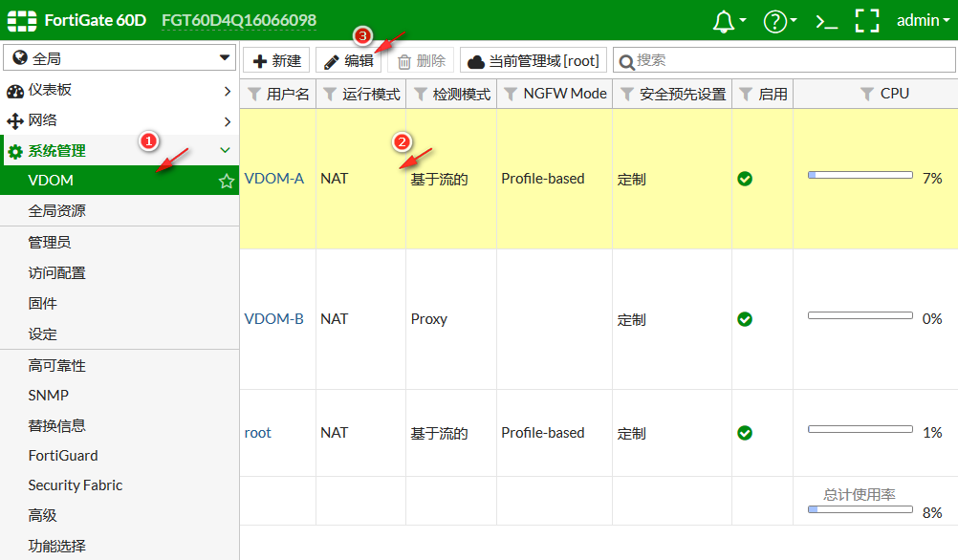Click the 仪表板 dashboard icon

(x=15, y=92)
